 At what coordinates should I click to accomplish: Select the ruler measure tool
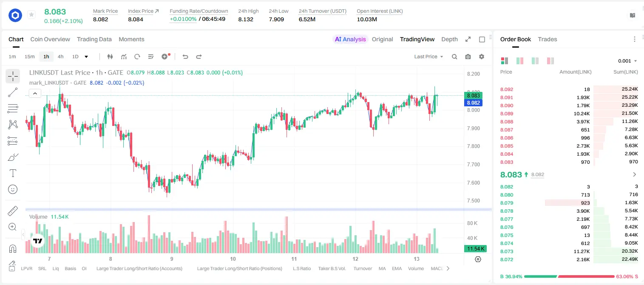click(x=13, y=211)
